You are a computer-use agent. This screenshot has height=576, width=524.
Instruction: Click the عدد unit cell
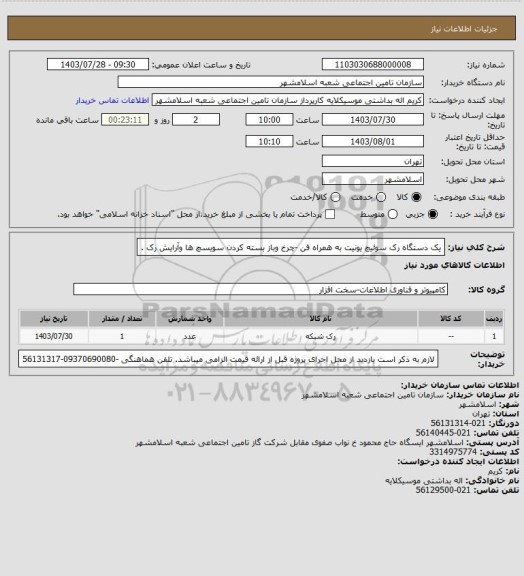coord(190,336)
